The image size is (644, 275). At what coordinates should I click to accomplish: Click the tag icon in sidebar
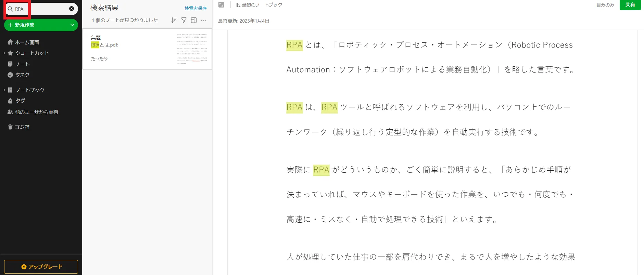point(10,101)
